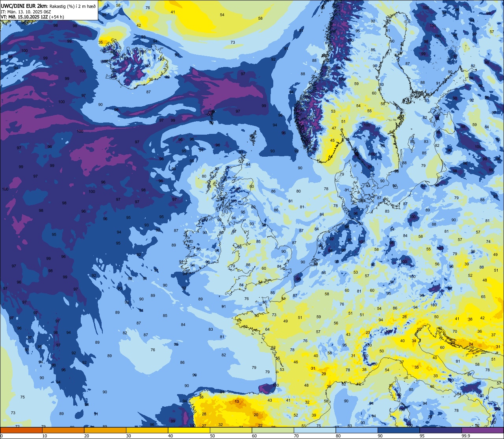The image size is (504, 439).
Task: Click the map value 24 over the Balkans
Action: [471, 345]
